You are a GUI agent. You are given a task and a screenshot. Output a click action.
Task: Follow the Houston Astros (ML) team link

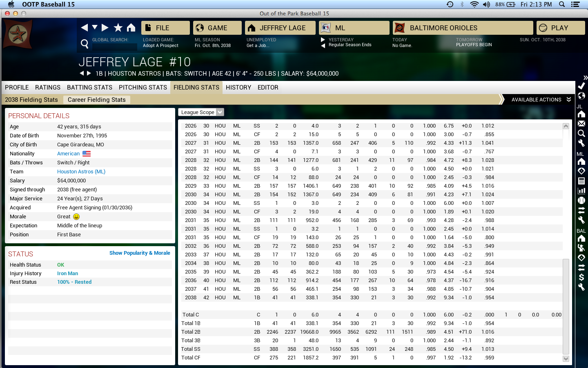(x=81, y=172)
